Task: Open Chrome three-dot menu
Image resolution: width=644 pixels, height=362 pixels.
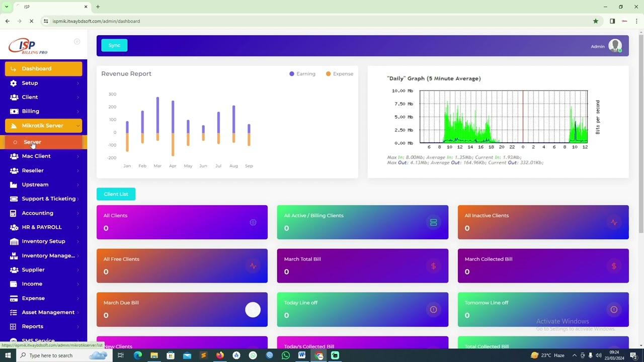Action: tap(636, 21)
